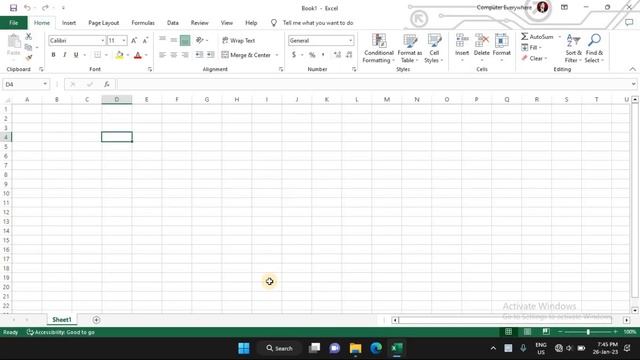640x360 pixels.
Task: Decrease the decimal places
Action: tap(349, 55)
